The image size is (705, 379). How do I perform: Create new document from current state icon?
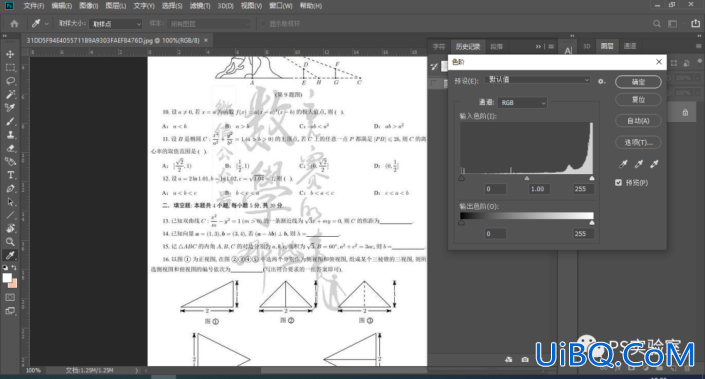click(x=509, y=359)
